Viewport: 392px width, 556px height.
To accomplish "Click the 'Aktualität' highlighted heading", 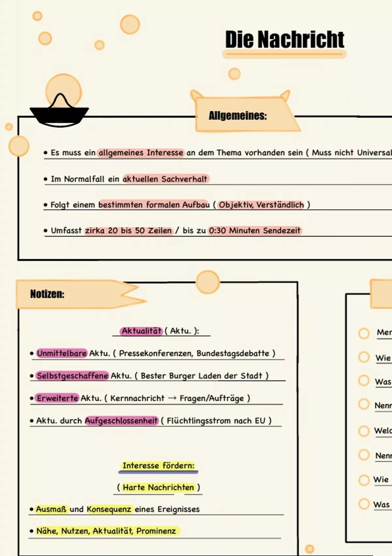I will (142, 331).
